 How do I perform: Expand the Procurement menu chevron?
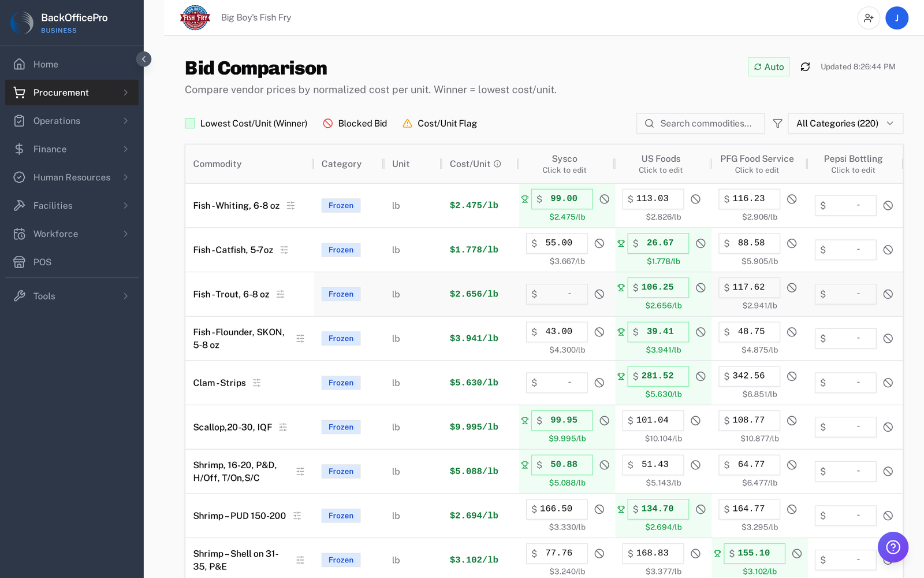pos(125,92)
